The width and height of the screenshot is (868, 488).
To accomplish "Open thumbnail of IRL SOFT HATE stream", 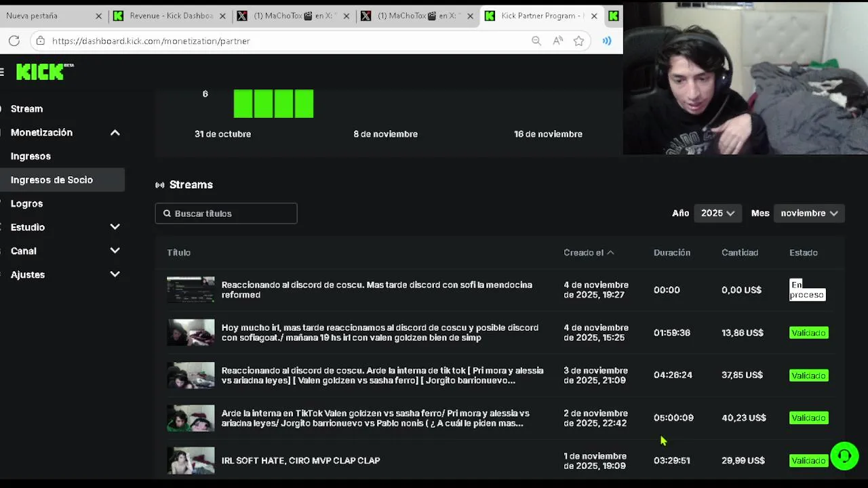I will (x=191, y=460).
